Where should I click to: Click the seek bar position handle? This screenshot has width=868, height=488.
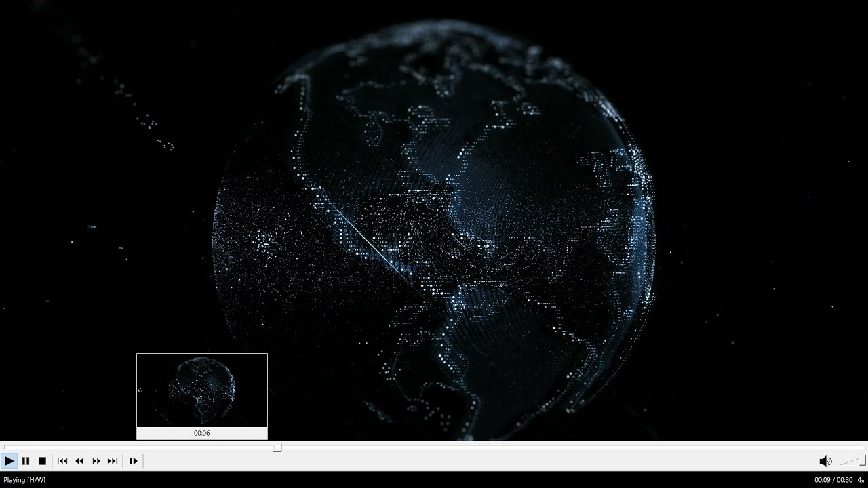pyautogui.click(x=277, y=447)
